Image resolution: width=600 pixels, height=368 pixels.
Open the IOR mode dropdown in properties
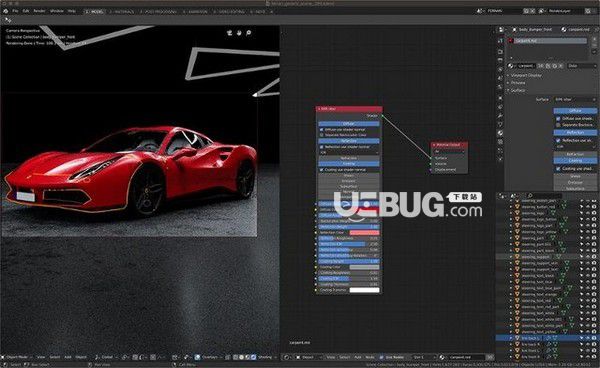pyautogui.click(x=575, y=147)
